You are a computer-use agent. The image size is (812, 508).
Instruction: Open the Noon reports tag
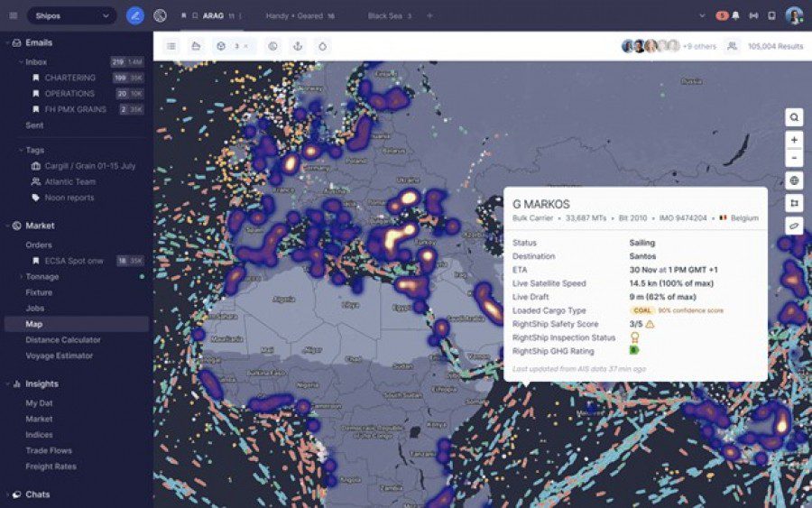click(69, 198)
